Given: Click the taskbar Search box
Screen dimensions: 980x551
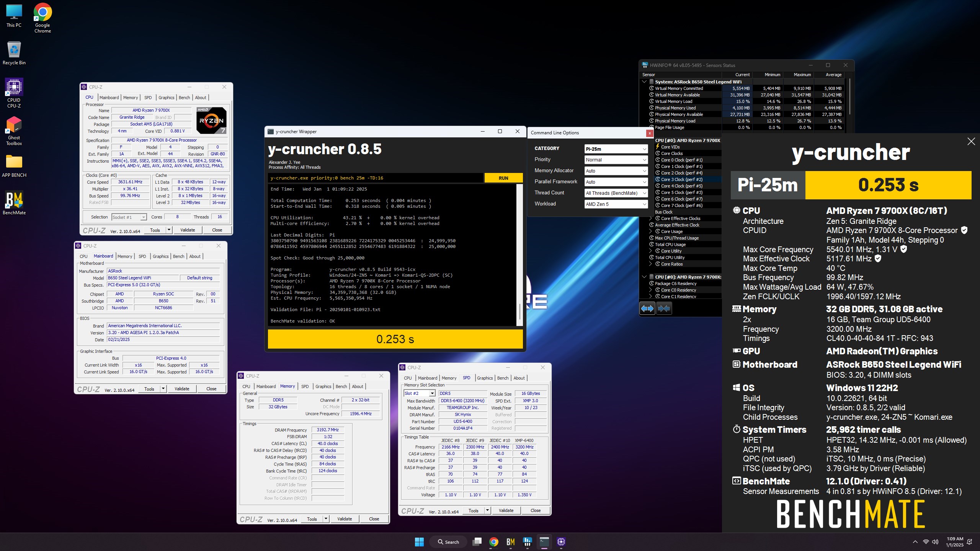Looking at the screenshot, I should click(448, 542).
